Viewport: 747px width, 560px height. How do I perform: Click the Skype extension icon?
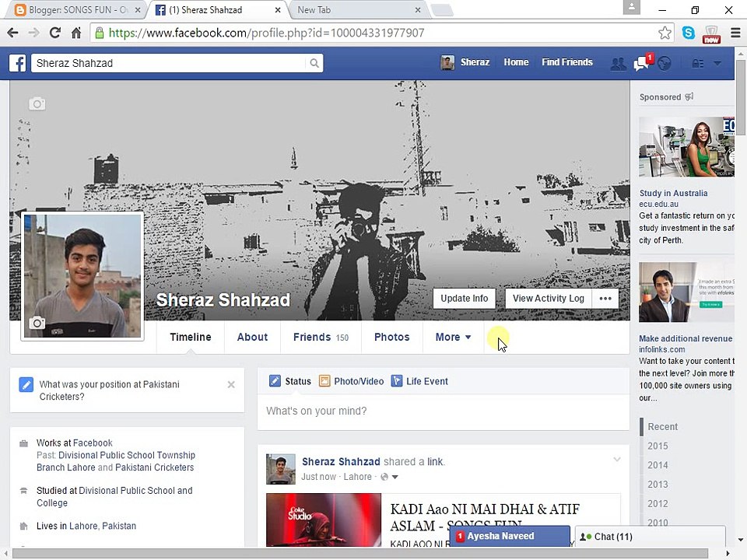click(689, 33)
